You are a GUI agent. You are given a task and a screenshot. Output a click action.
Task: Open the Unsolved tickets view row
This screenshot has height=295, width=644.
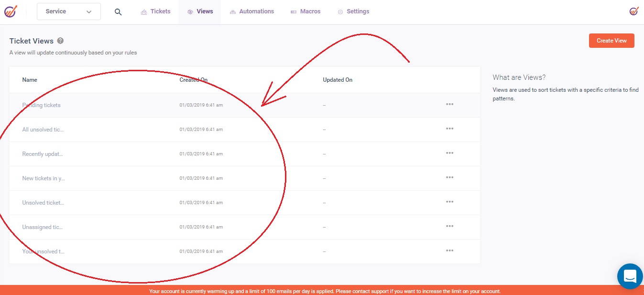pos(43,203)
